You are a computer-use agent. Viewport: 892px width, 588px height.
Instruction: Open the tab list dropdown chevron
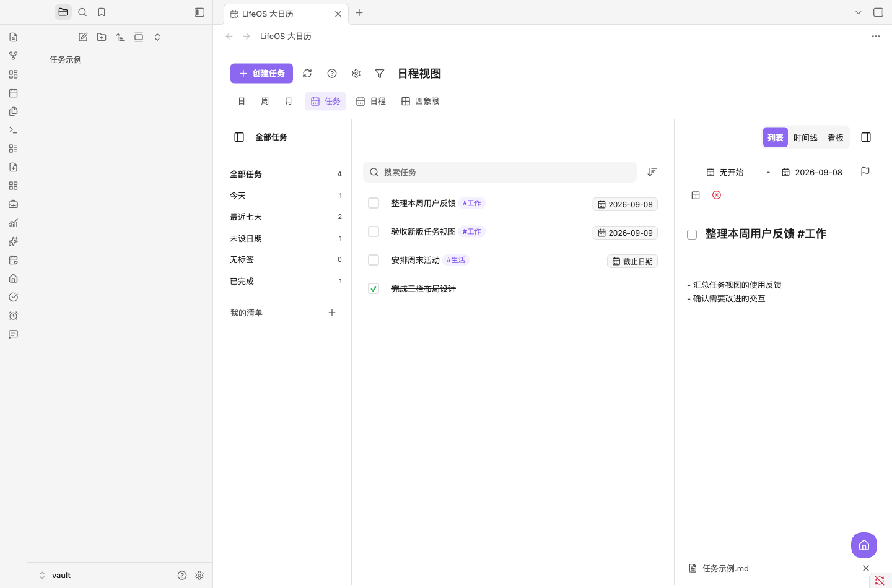pos(859,12)
